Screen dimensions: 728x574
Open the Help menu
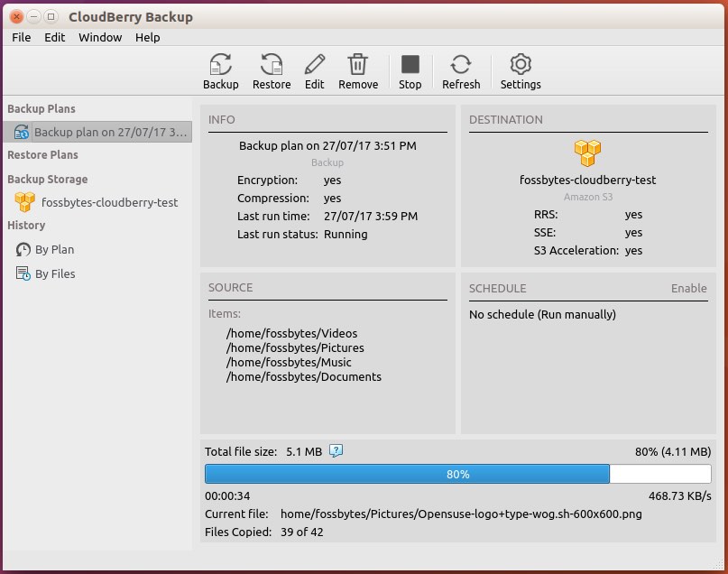[x=148, y=38]
